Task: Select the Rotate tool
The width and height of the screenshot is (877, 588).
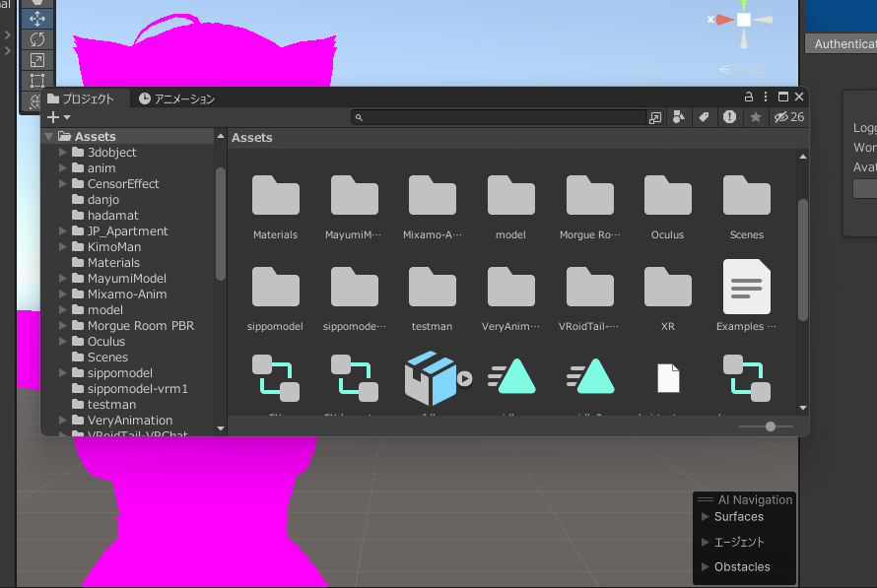Action: (x=37, y=39)
